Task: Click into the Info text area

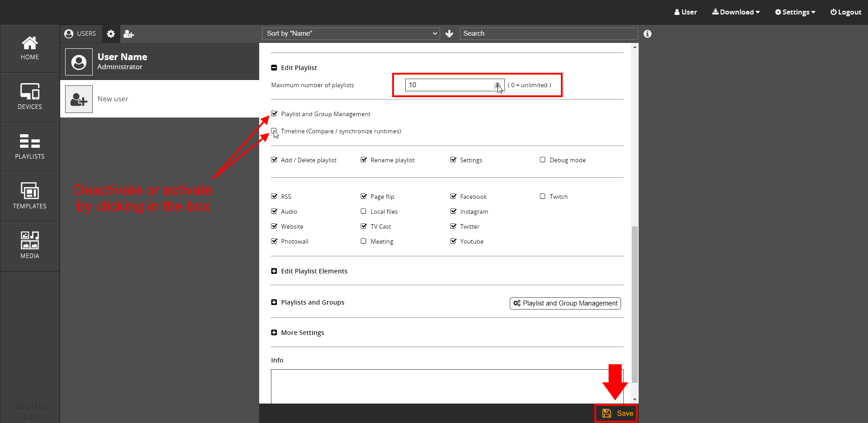Action: click(447, 386)
